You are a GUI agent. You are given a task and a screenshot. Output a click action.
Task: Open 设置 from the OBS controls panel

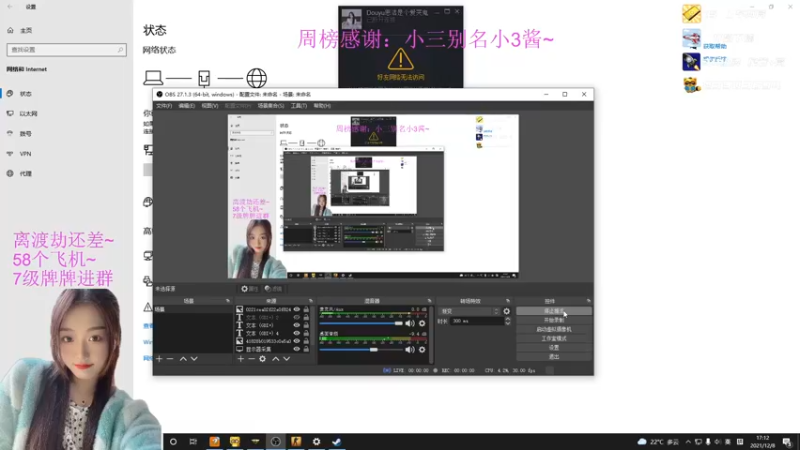coord(554,348)
